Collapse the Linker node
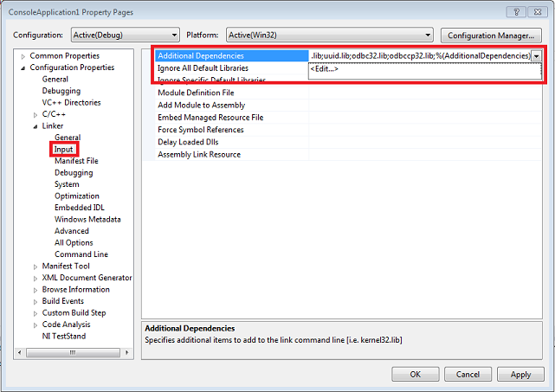555x392 pixels. point(35,126)
